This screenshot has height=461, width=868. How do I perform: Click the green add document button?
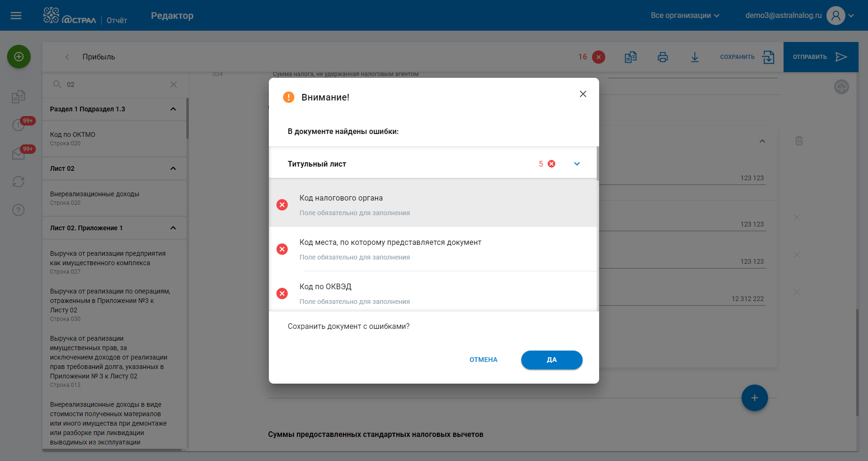[19, 57]
